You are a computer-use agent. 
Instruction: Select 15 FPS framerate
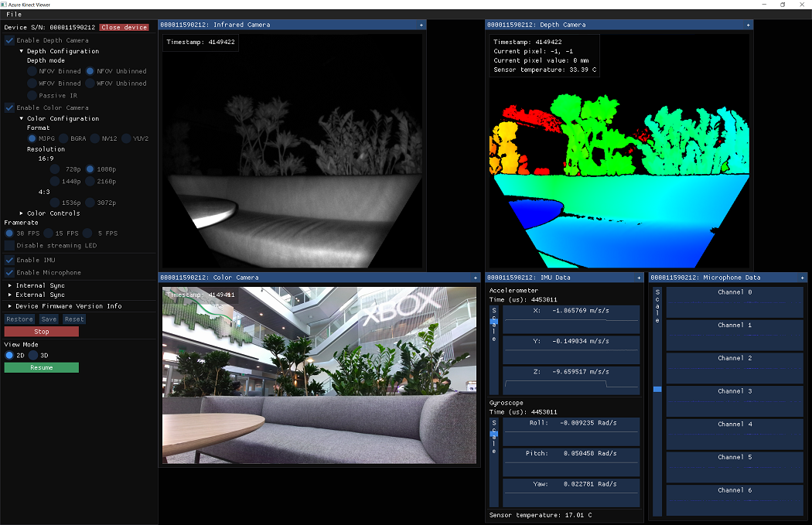pyautogui.click(x=49, y=234)
